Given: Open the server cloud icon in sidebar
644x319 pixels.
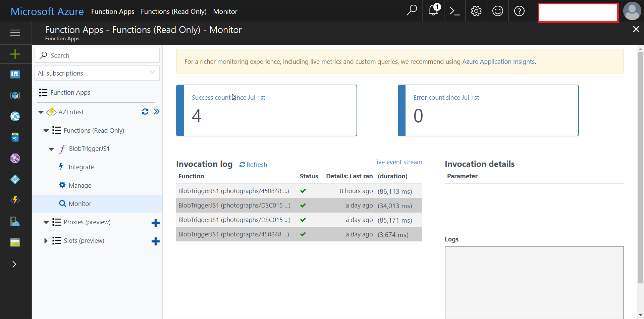Looking at the screenshot, I should coord(15,221).
